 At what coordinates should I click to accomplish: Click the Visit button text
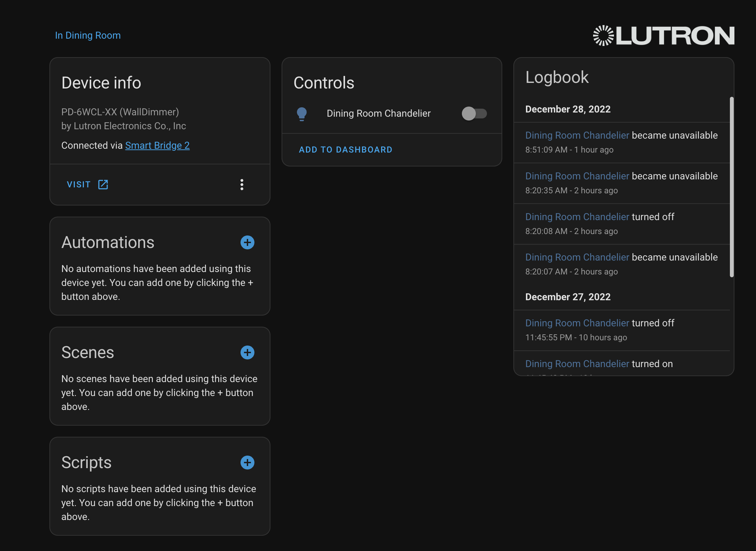pyautogui.click(x=79, y=185)
